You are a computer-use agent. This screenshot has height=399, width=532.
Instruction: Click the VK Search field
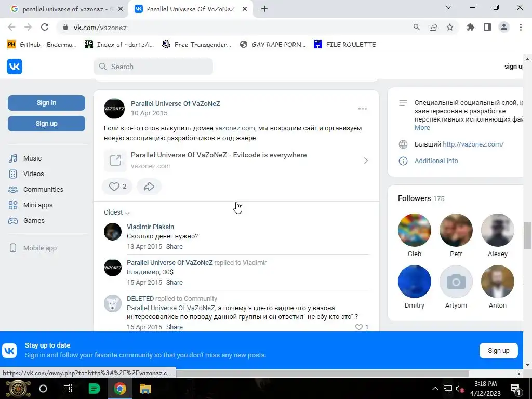click(153, 66)
